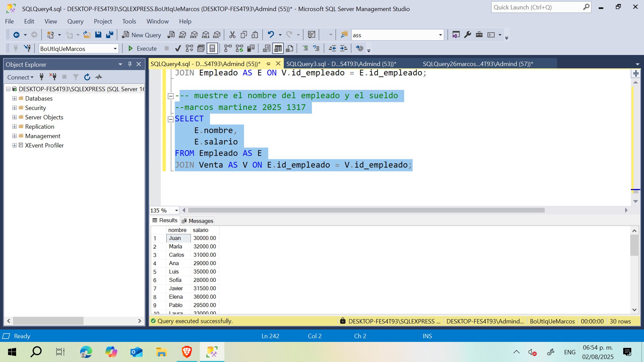Open the BoUtIqUeMarcos database dropdown

(x=115, y=49)
